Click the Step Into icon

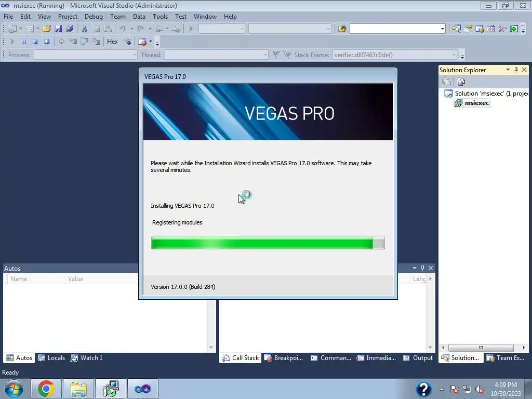click(73, 42)
